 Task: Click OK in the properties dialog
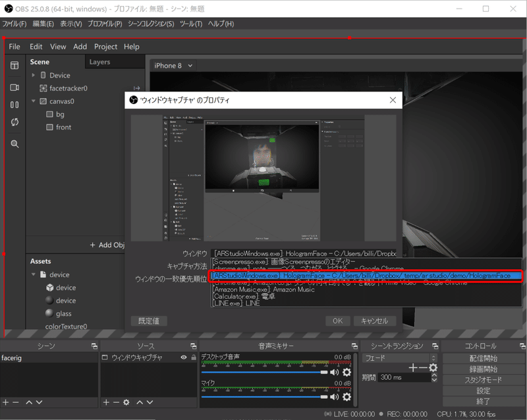point(338,321)
